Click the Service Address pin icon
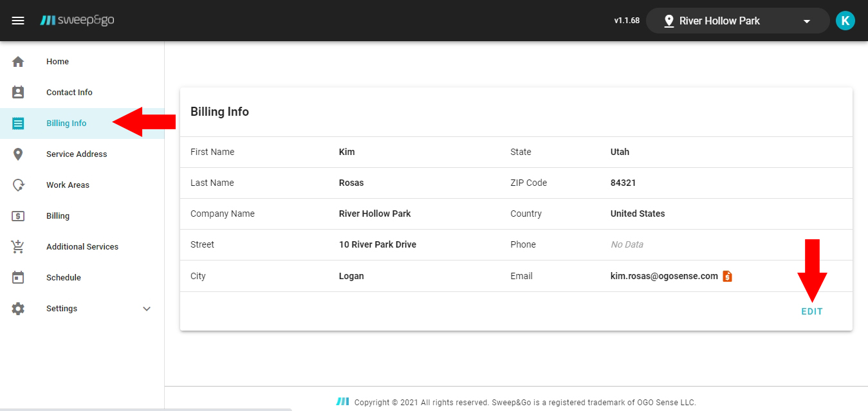The height and width of the screenshot is (411, 868). point(18,154)
